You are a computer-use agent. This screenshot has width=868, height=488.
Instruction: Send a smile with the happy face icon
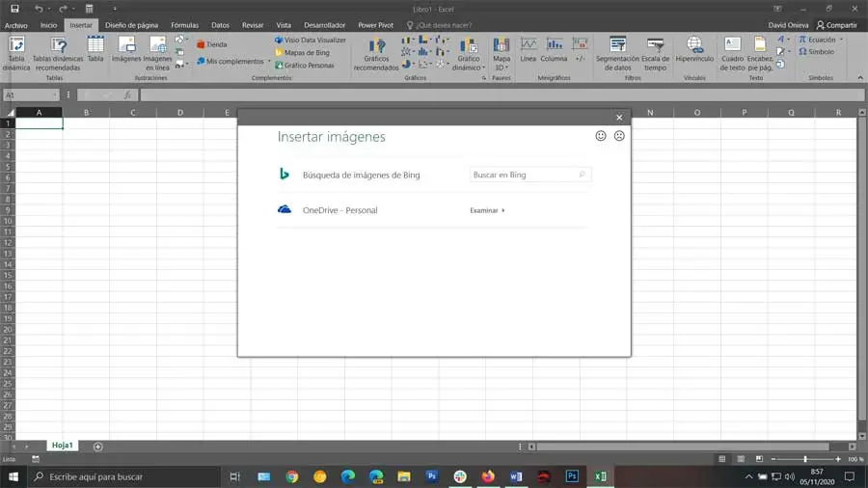coord(601,136)
